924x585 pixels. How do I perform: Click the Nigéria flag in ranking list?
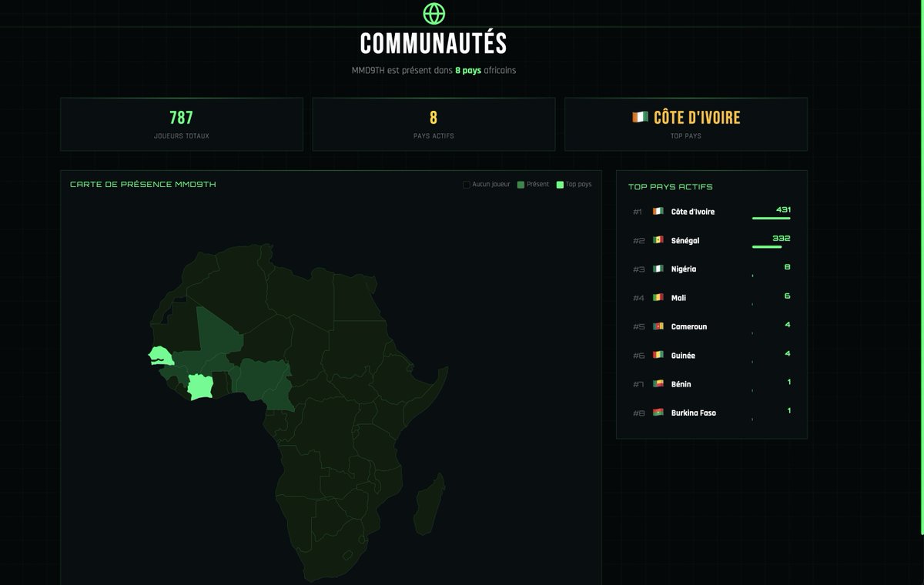pos(658,269)
